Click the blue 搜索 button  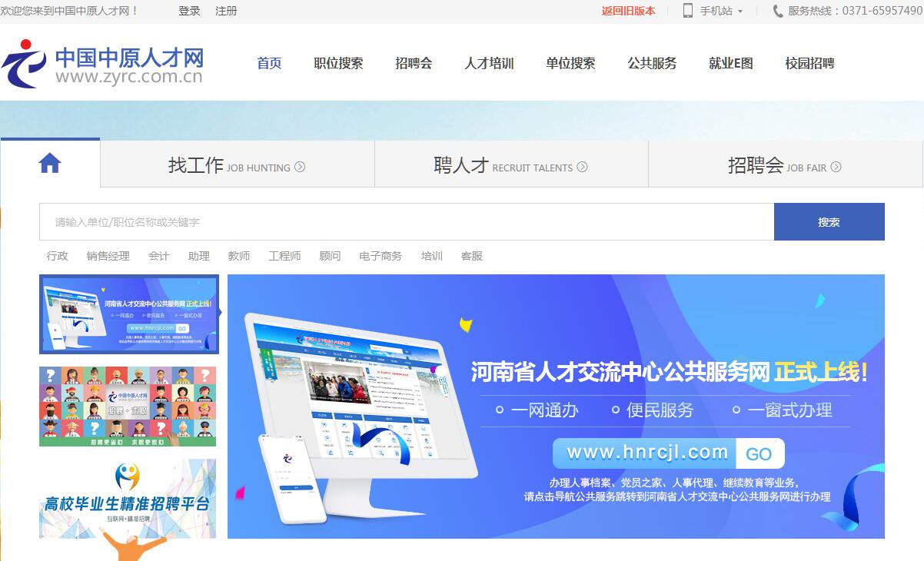point(829,222)
